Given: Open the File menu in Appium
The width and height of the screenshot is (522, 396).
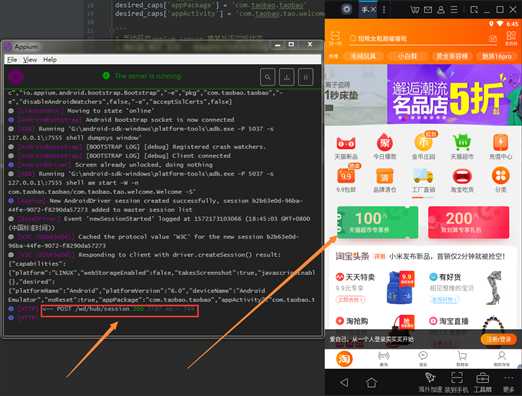Looking at the screenshot, I should [12, 60].
